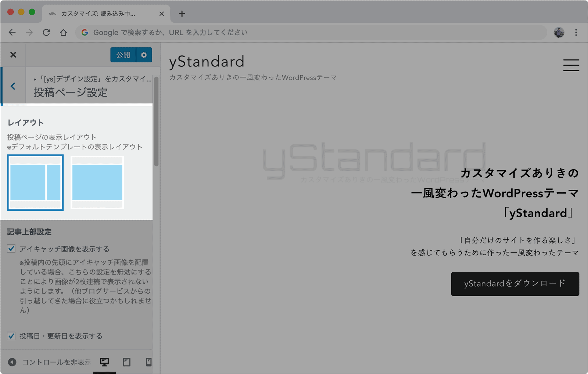Open a new browser tab with plus
This screenshot has width=588, height=374.
pos(182,14)
